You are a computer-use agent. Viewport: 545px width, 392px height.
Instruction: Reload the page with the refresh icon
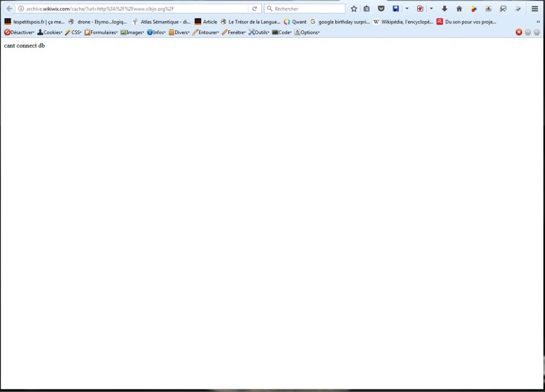pyautogui.click(x=254, y=9)
